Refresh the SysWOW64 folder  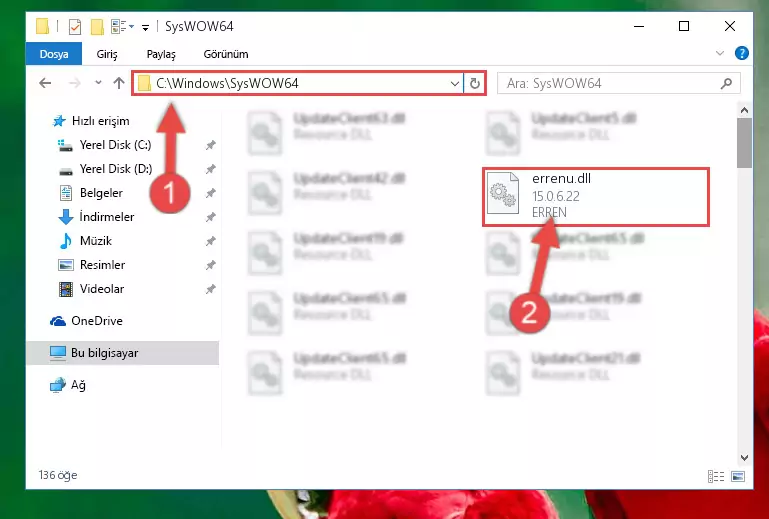474,83
